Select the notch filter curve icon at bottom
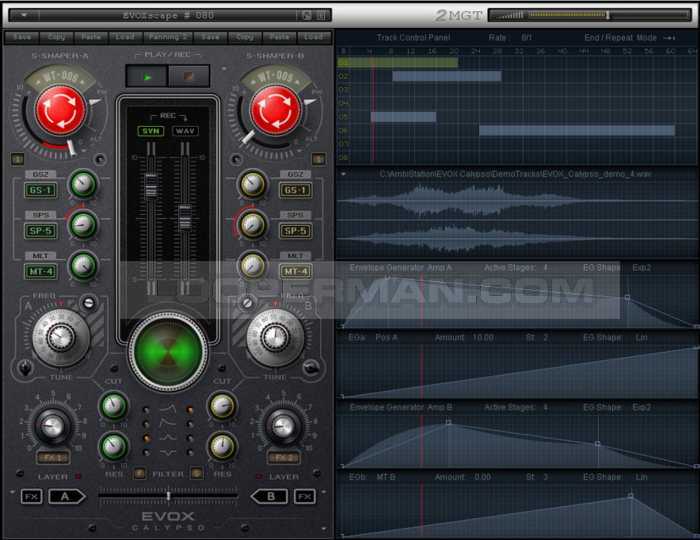 (x=168, y=453)
